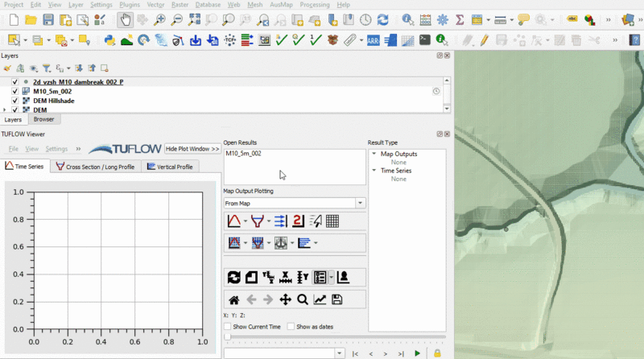Image resolution: width=644 pixels, height=359 pixels.
Task: Click the Pan Map hand tool
Action: [x=125, y=19]
